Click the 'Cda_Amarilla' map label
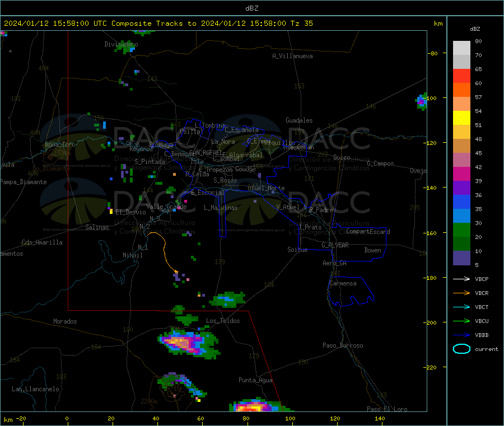The image size is (504, 426). click(42, 242)
